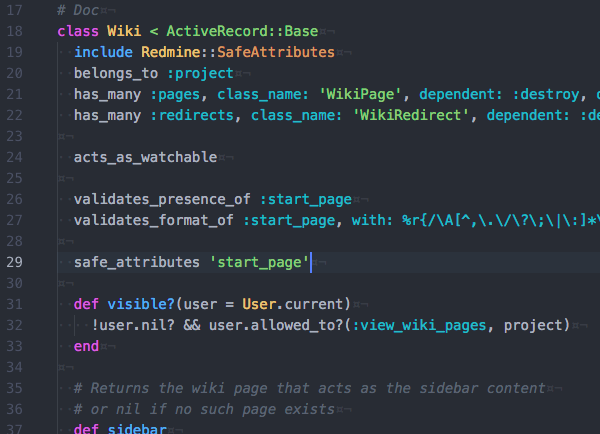Screen dimensions: 600x434
Task: Click the 'WikiRedirect' string
Action: click(411, 116)
